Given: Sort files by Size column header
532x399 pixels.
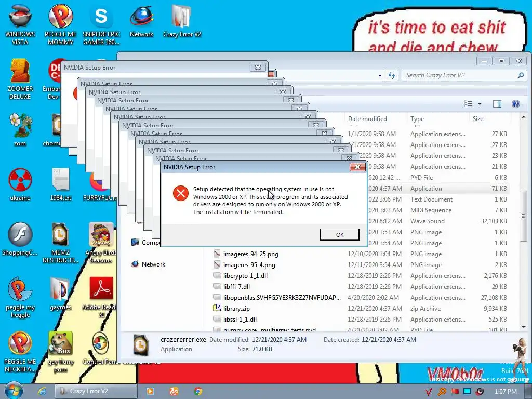Looking at the screenshot, I should (x=478, y=119).
